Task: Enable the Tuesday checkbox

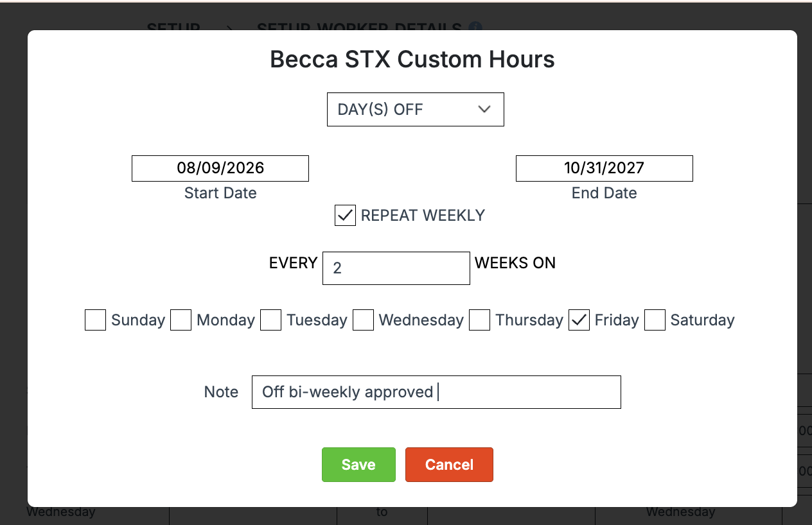Action: pyautogui.click(x=270, y=320)
